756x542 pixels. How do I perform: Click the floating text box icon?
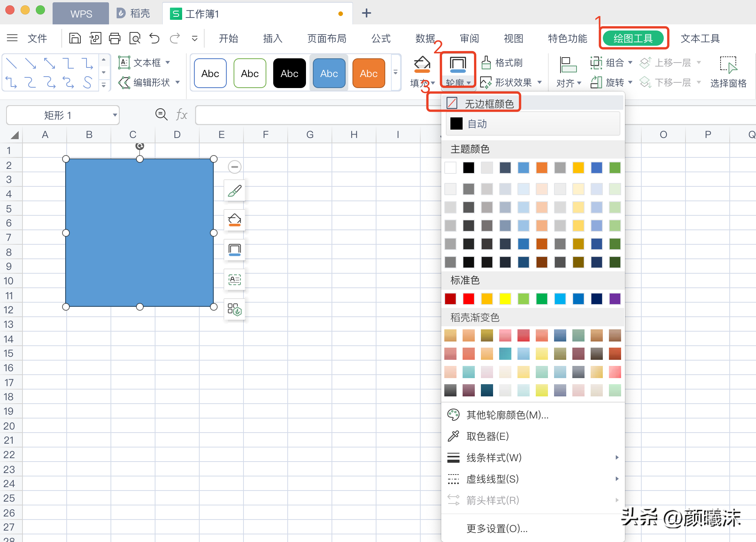pos(234,280)
